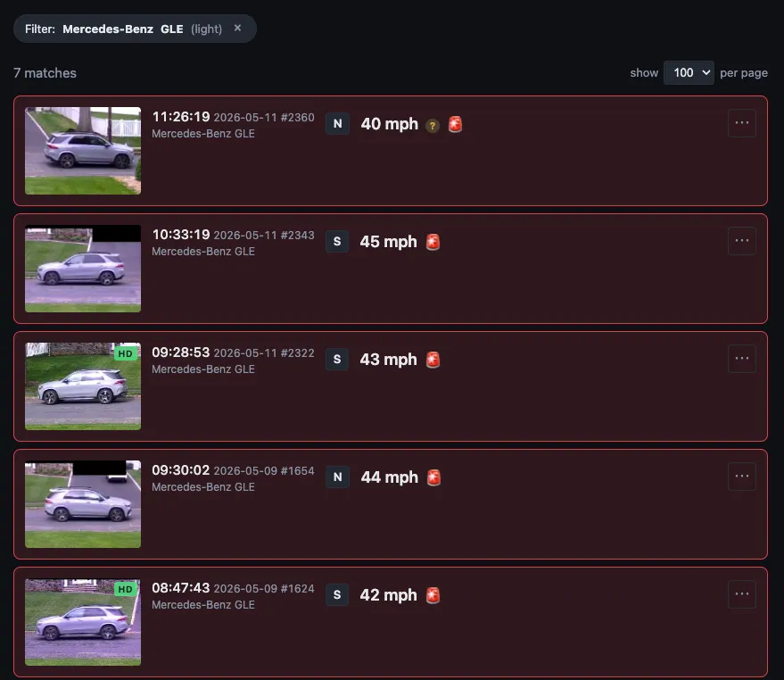Click the 10:33:19 timestamp
Screen dimensions: 784x680
click(181, 235)
